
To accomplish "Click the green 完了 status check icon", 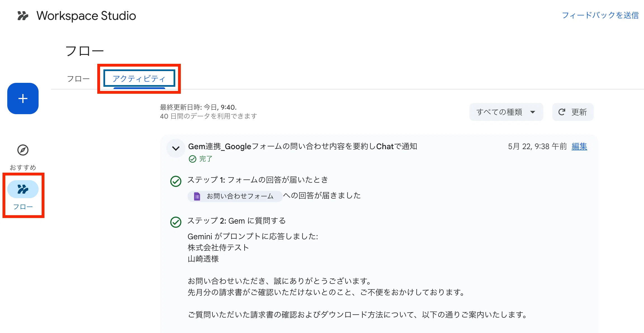I will pyautogui.click(x=193, y=159).
